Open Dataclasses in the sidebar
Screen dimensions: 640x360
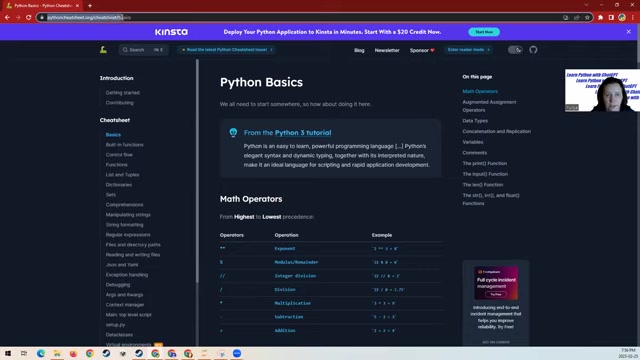coord(119,335)
